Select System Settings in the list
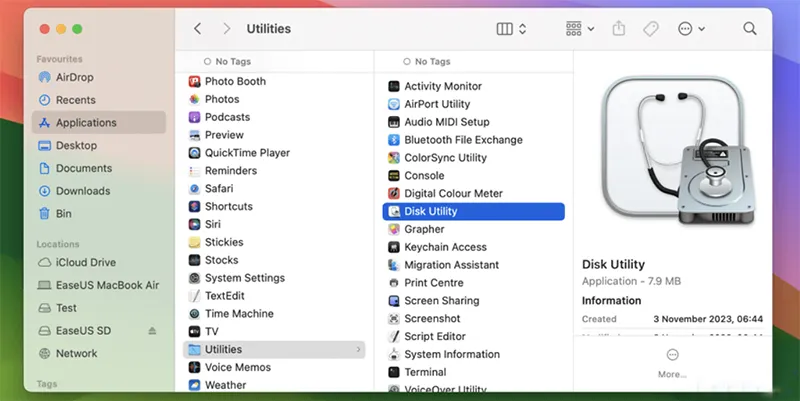Screen dimensions: 800x401 click(274, 278)
